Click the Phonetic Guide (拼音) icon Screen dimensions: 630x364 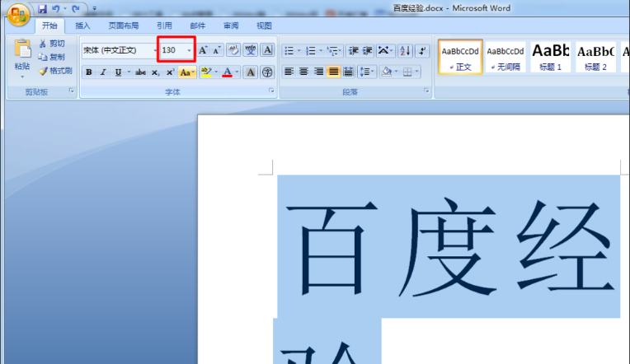(251, 50)
